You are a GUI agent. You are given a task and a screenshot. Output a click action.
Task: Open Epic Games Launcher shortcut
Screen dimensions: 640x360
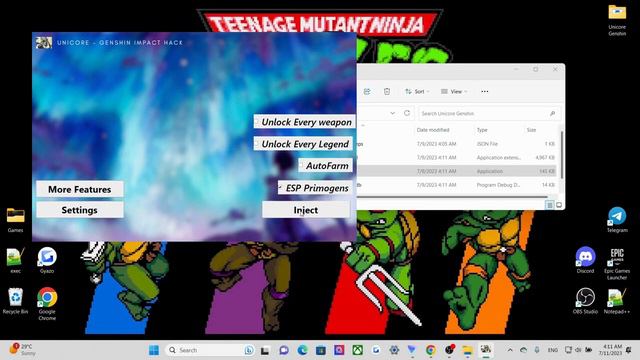pos(617,264)
